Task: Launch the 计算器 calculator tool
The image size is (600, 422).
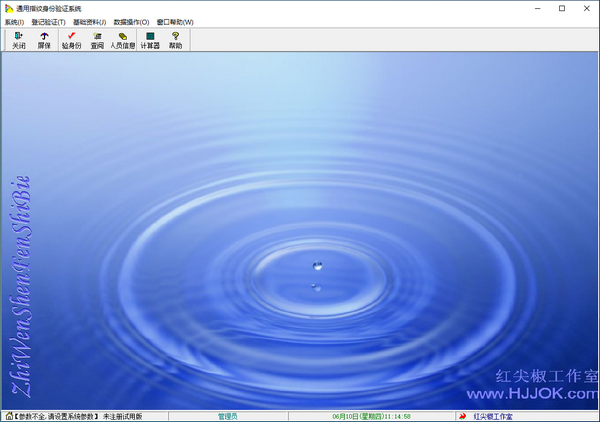Action: pyautogui.click(x=150, y=40)
